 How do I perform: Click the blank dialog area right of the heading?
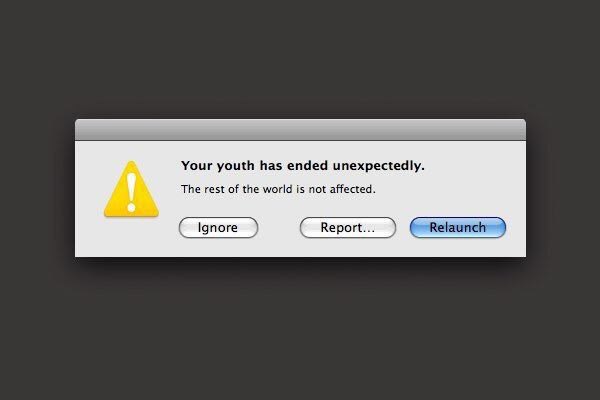point(474,166)
